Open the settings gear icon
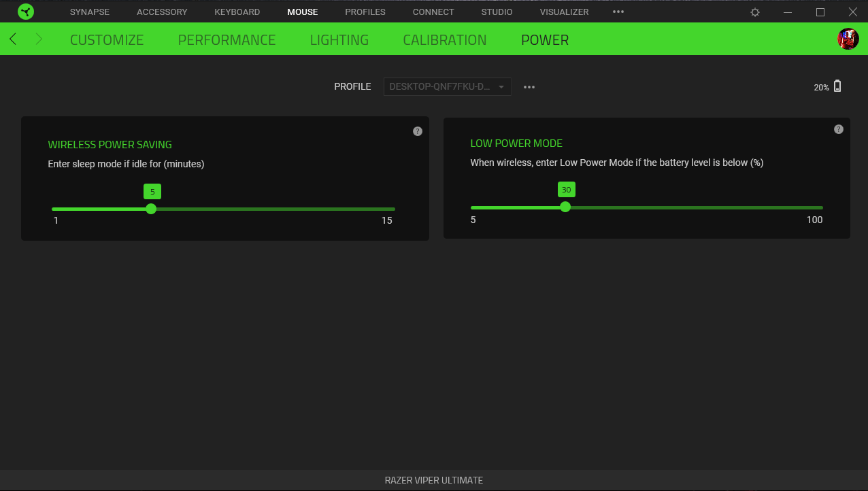The width and height of the screenshot is (868, 491). tap(755, 12)
